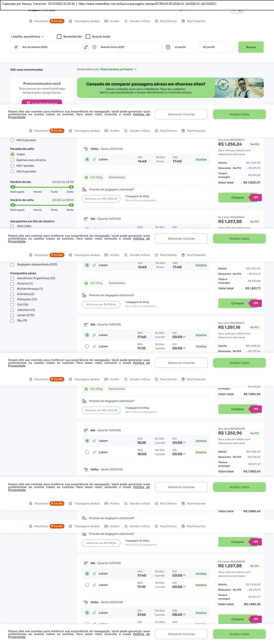Screen dimensions: 274x644
Task: Swap origin and destination airports
Action: pos(86,47)
